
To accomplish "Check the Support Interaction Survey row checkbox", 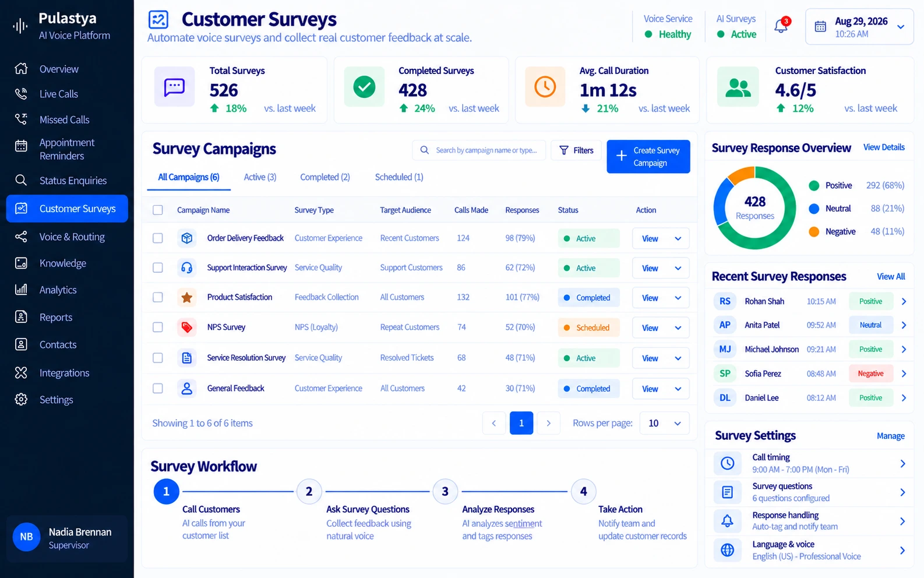I will tap(158, 267).
